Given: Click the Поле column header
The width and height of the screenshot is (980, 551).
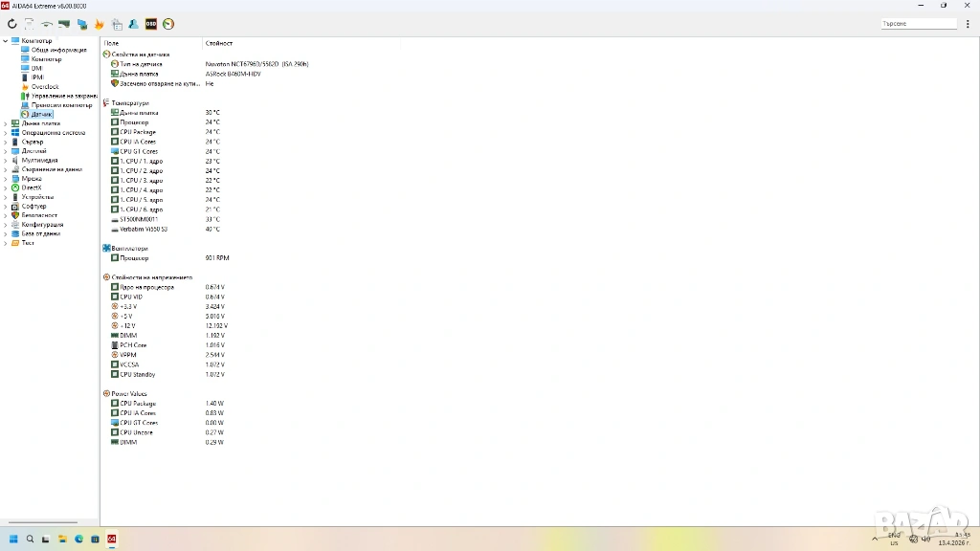Looking at the screenshot, I should pos(112,43).
